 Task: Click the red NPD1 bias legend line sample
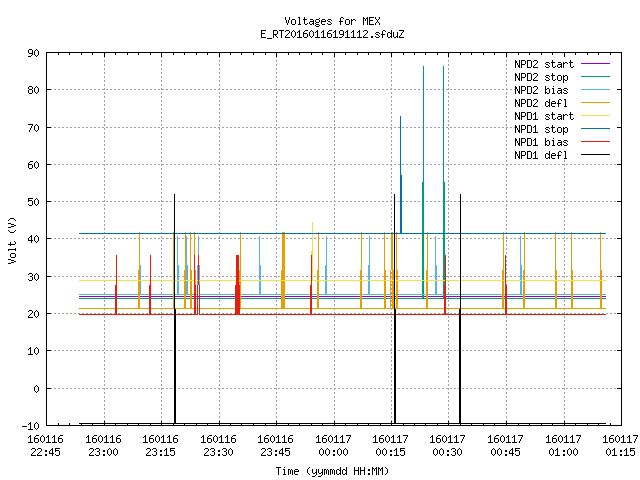[595, 142]
